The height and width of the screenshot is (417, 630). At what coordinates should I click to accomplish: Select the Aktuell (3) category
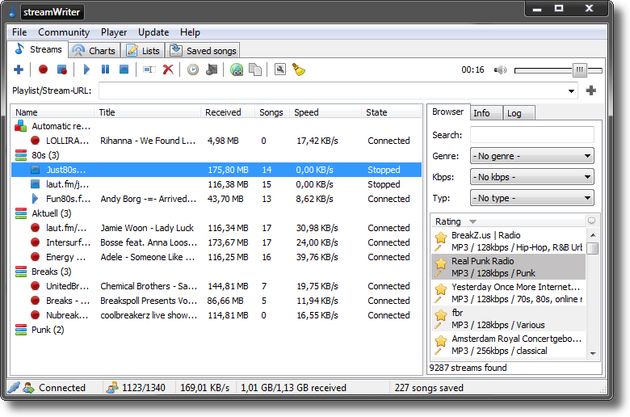[217, 213]
